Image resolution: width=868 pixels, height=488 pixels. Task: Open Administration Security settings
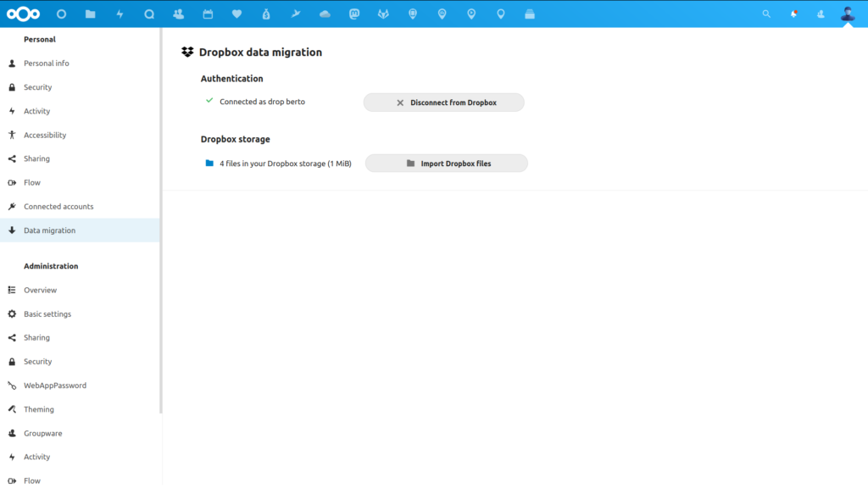pos(80,361)
